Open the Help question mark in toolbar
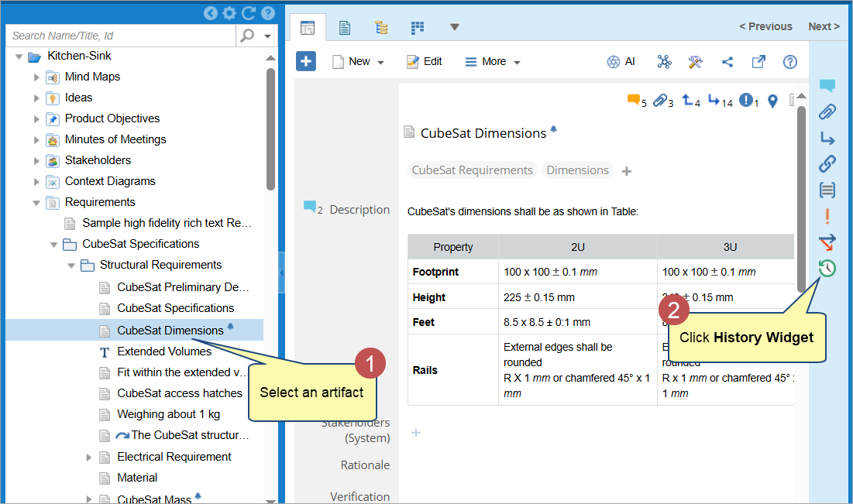 pos(789,62)
